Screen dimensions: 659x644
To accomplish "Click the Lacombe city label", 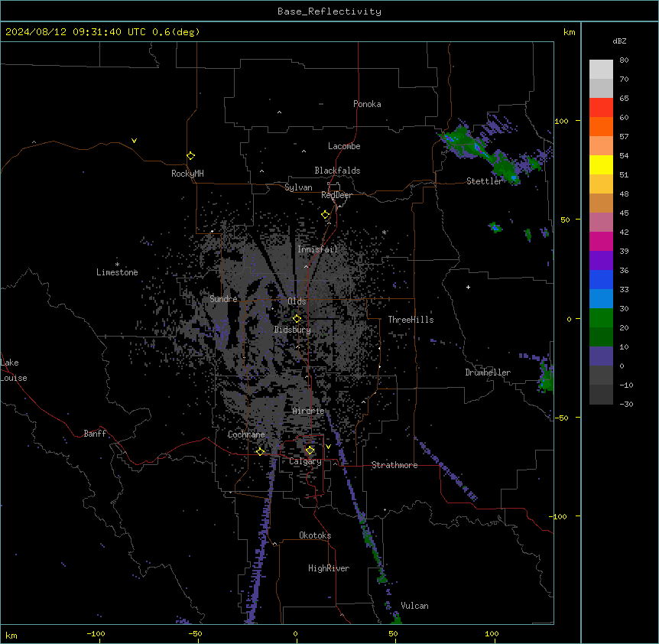I will pos(344,146).
